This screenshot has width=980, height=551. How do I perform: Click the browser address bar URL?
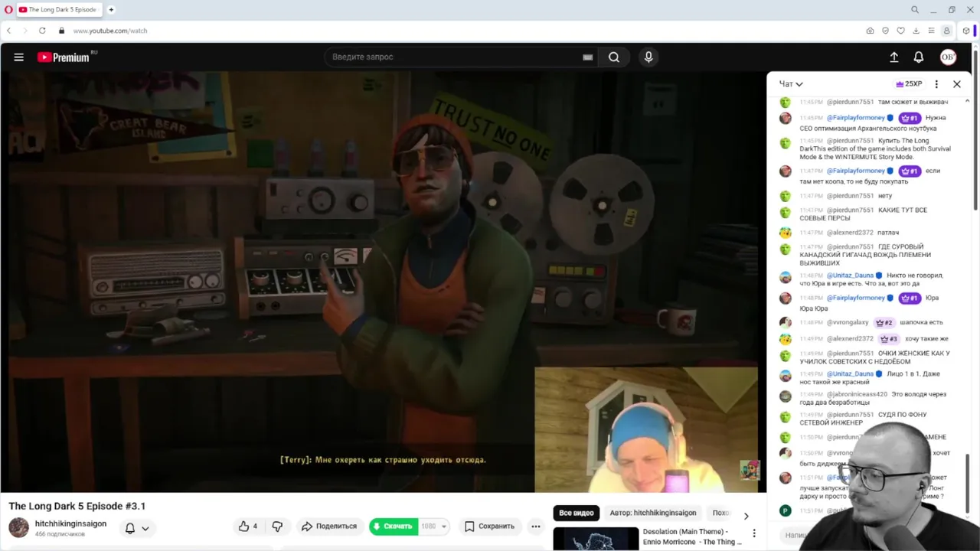[x=110, y=31]
